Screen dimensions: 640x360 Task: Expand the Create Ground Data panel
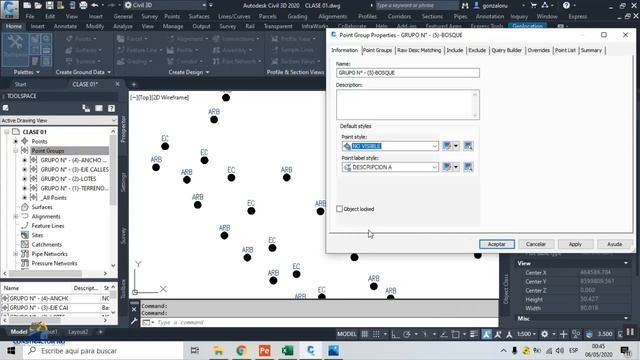tap(83, 72)
